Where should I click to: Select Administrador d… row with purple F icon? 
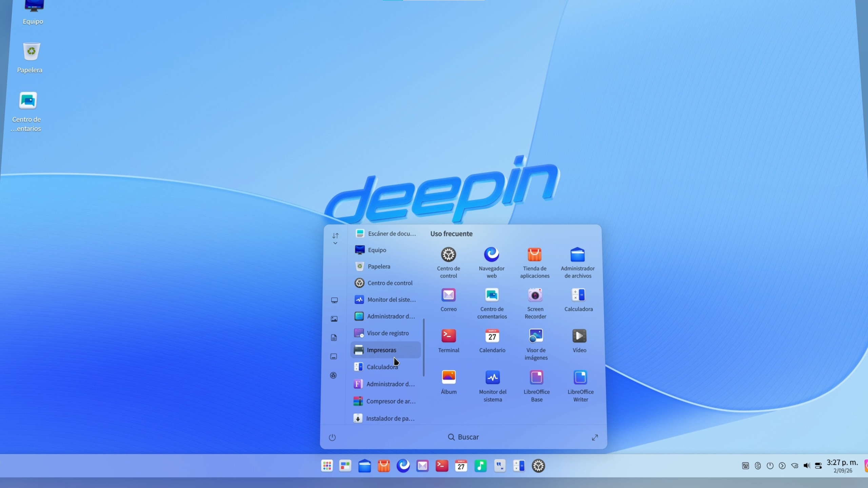[386, 384]
